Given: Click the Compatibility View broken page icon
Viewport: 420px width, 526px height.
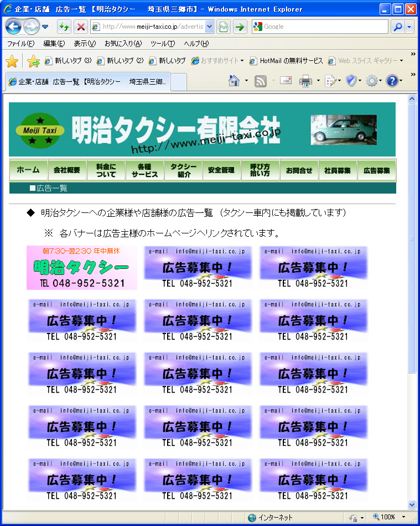Looking at the screenshot, I should click(223, 27).
